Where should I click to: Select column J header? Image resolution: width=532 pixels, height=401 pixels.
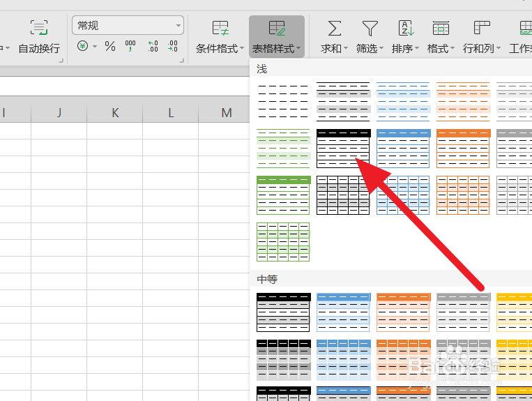59,112
